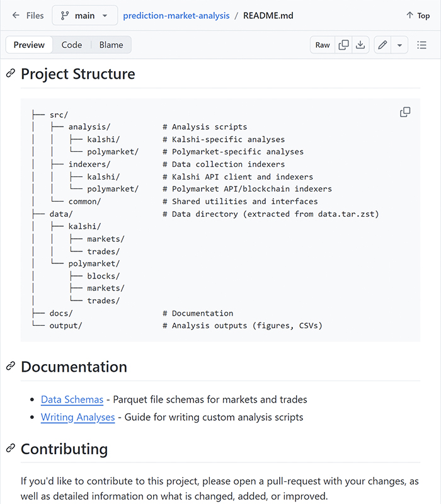The width and height of the screenshot is (441, 504).
Task: Click '# Data directory (extracted from data.tar.zst)' comment
Action: tap(271, 214)
